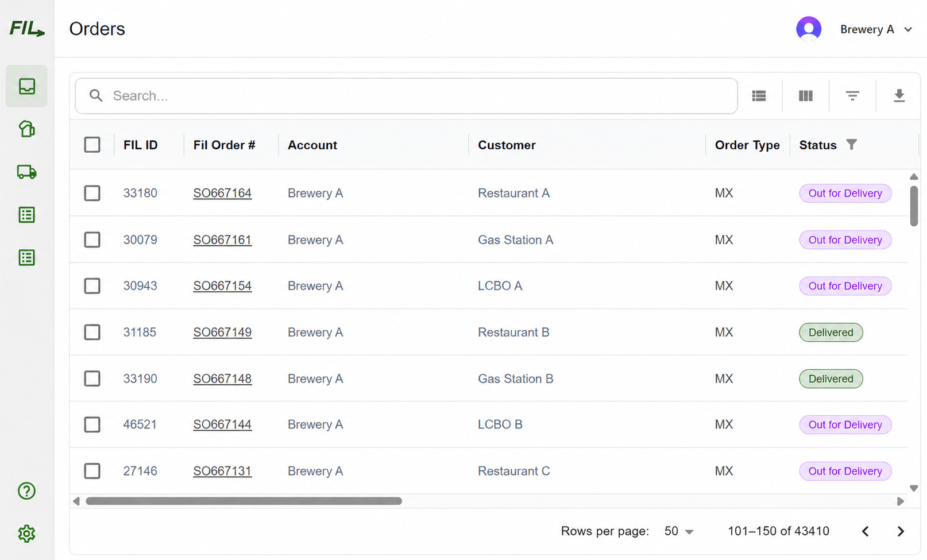Click Out for Delivery badge for LCBO B
927x560 pixels.
coord(845,424)
